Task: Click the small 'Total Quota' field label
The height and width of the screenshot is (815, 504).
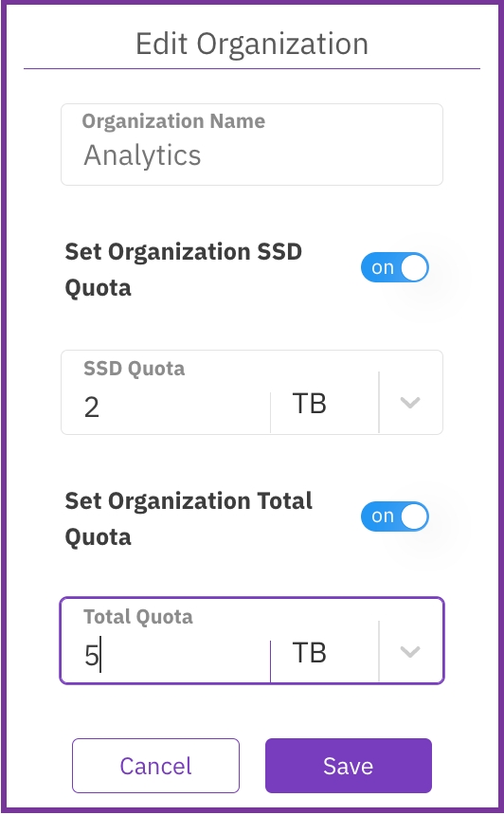Action: point(138,617)
